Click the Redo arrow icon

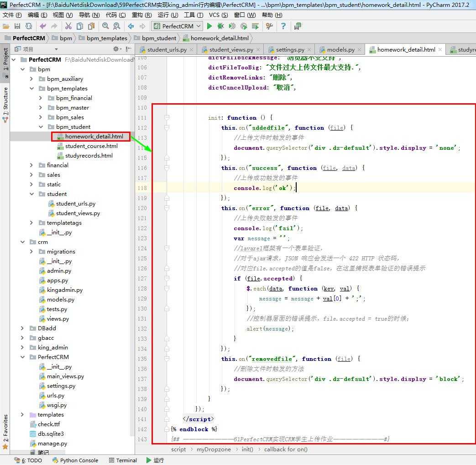(54, 26)
